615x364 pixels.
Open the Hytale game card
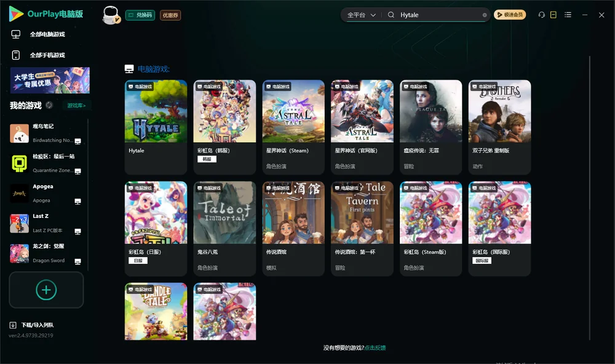156,127
